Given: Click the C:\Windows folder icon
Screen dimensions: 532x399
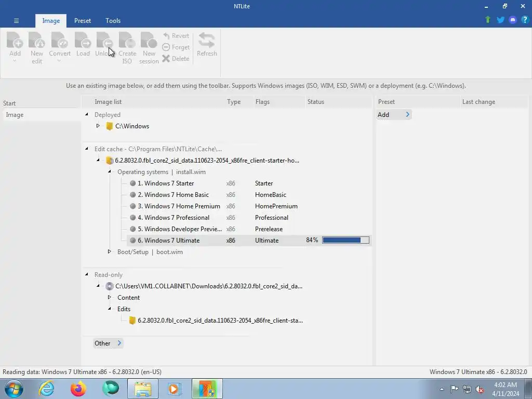Looking at the screenshot, I should (109, 126).
